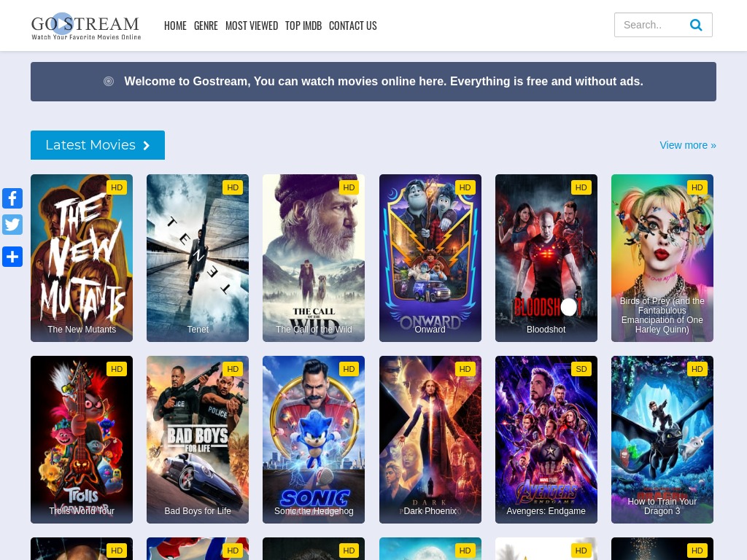Open Trolls World Tour poster
Screen dimensions: 747x560
82,440
